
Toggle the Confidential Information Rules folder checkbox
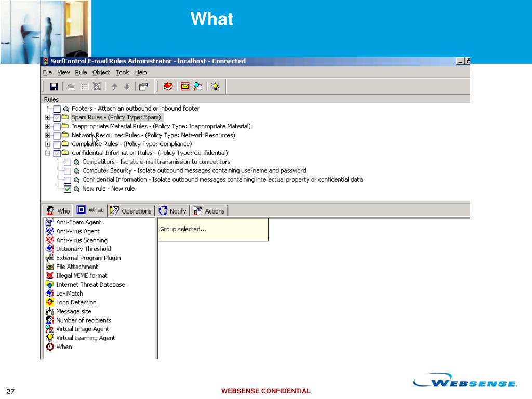pyautogui.click(x=57, y=153)
